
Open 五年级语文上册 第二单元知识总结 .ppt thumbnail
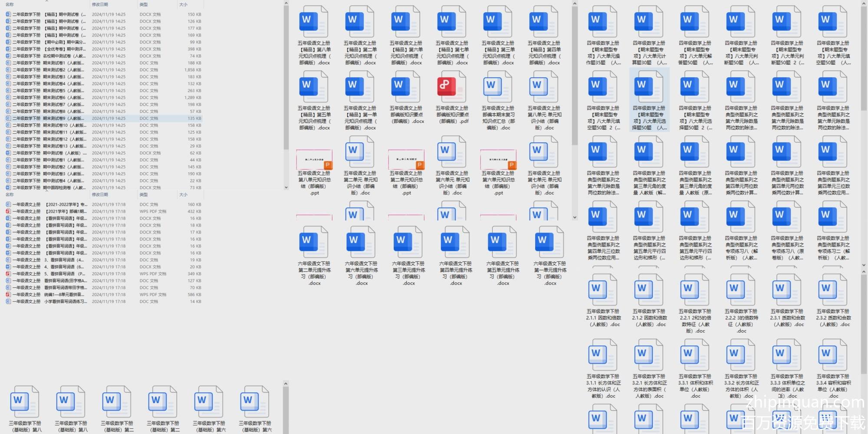pos(406,159)
